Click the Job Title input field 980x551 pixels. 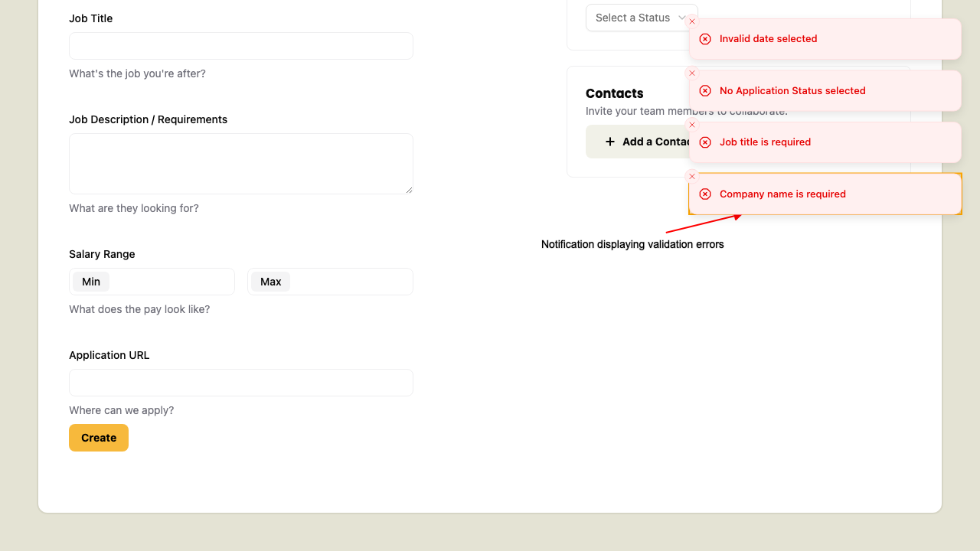coord(241,46)
